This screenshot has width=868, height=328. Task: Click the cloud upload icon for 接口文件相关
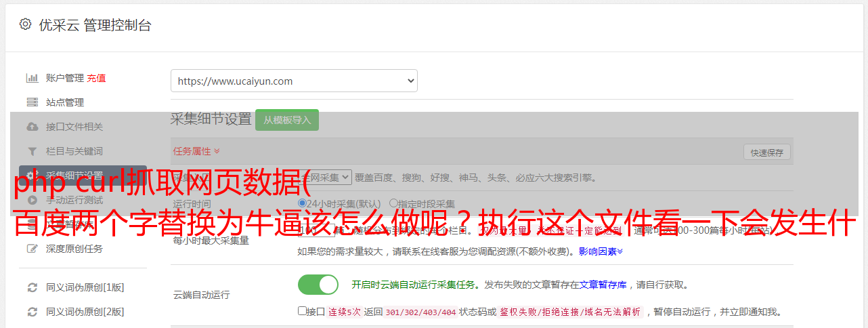[32, 127]
